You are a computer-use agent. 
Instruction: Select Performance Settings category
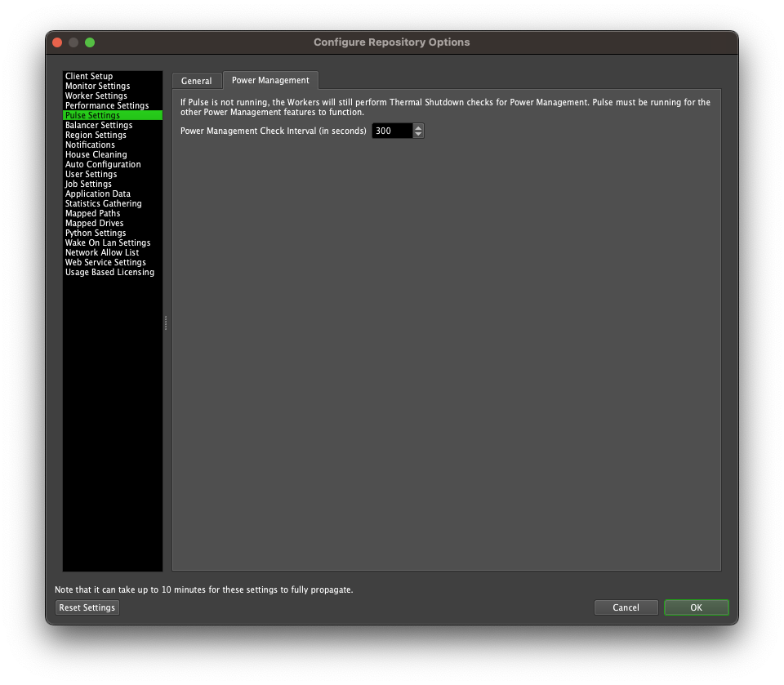tap(113, 105)
